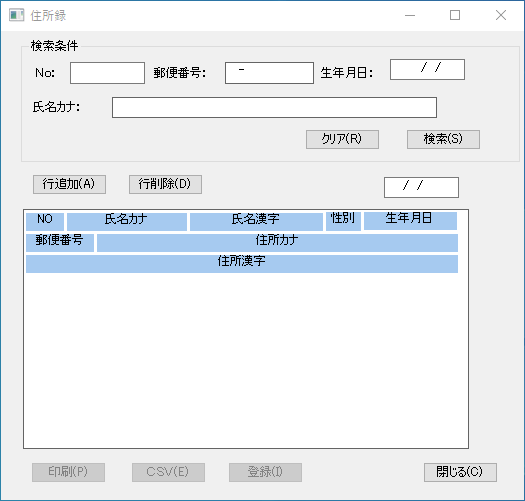Click the 生年月日 column header in grid
The image size is (525, 501).
tap(410, 221)
